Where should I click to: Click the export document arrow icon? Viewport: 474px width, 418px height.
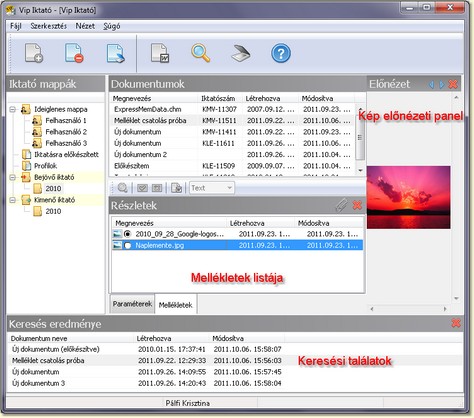(x=116, y=53)
